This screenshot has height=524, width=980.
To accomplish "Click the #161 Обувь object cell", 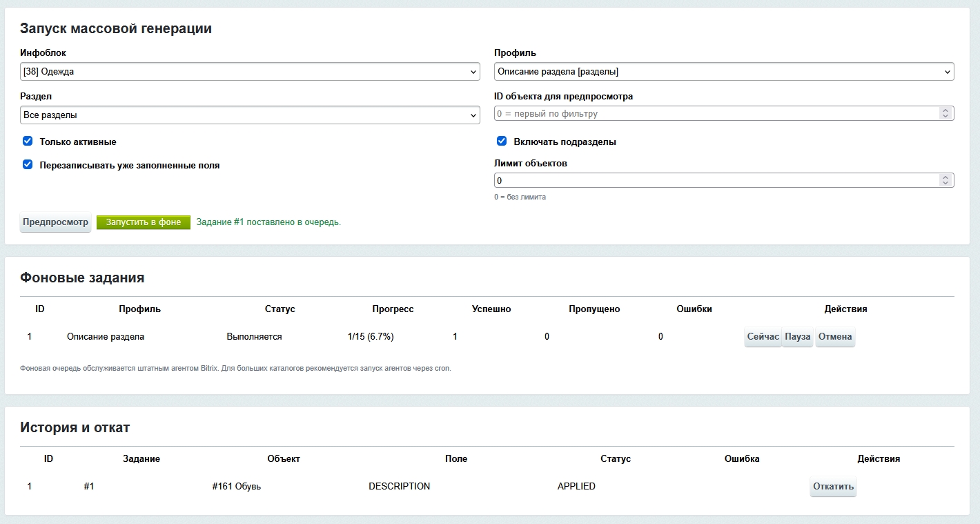I will click(237, 487).
